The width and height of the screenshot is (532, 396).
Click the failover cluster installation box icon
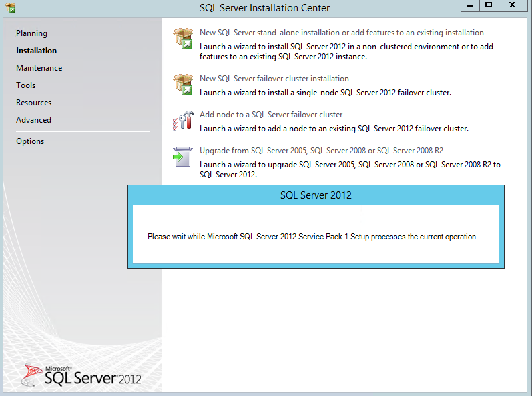tap(183, 85)
